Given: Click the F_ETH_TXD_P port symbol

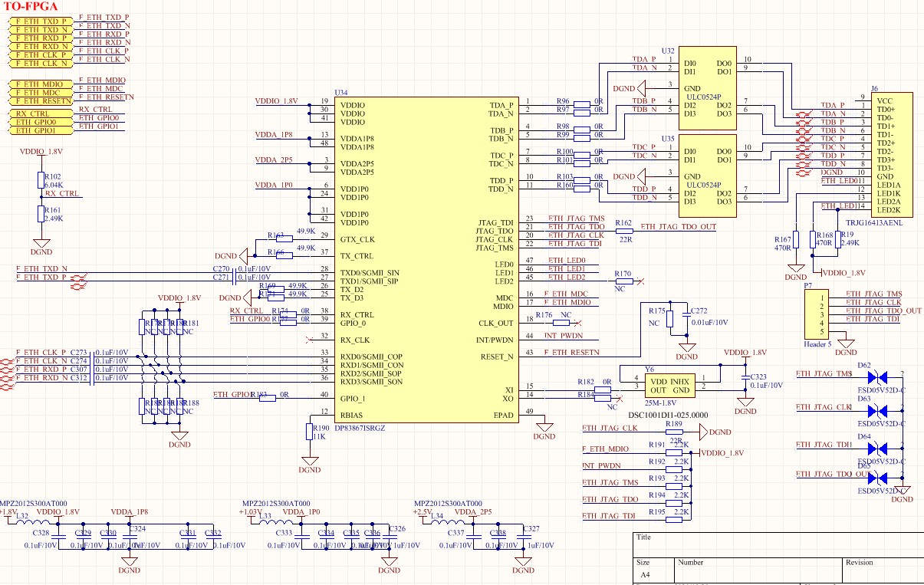Looking at the screenshot, I should point(42,22).
